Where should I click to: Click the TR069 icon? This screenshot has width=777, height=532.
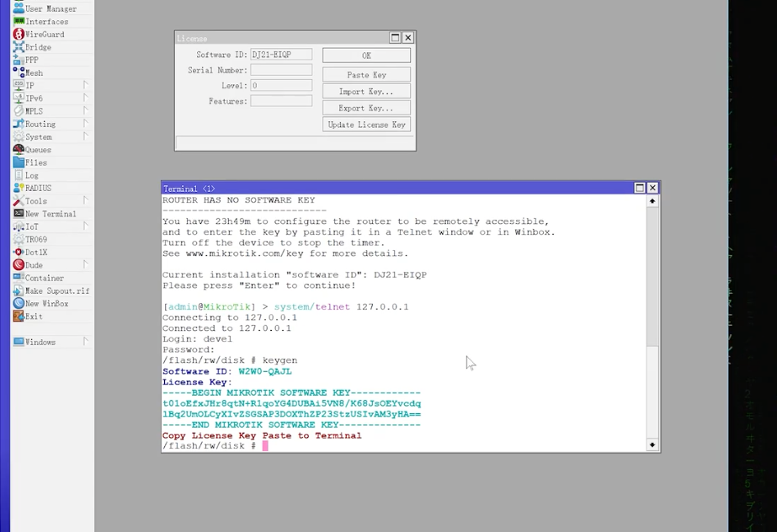tap(19, 239)
